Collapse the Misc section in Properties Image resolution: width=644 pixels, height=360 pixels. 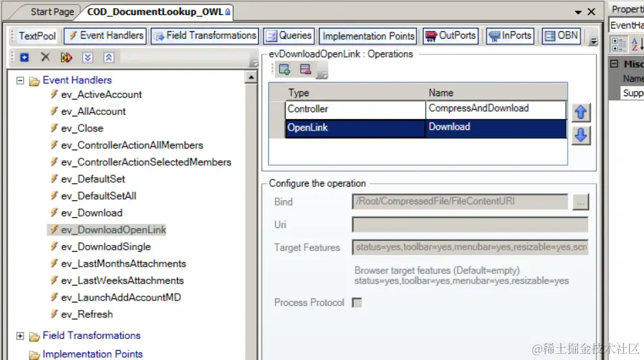click(x=614, y=64)
